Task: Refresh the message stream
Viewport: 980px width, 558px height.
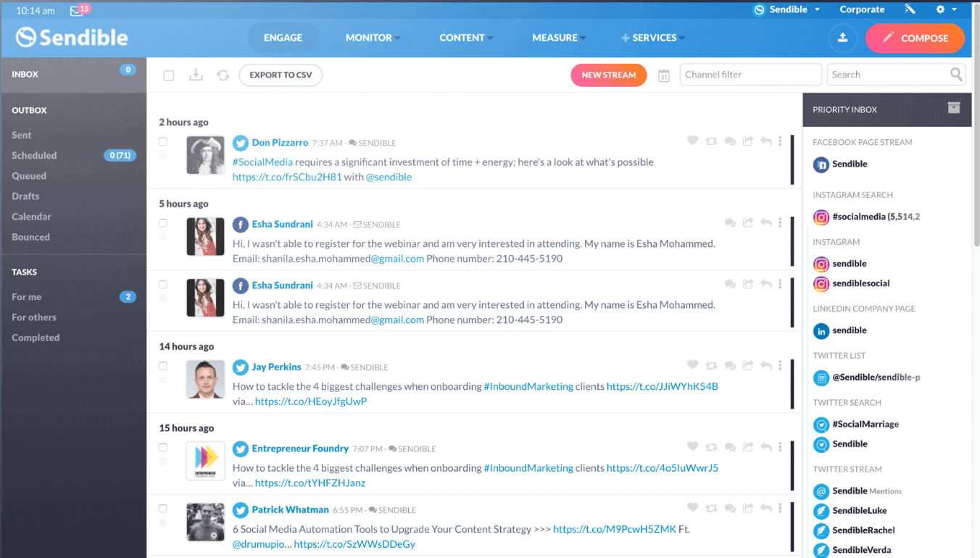Action: click(x=223, y=75)
